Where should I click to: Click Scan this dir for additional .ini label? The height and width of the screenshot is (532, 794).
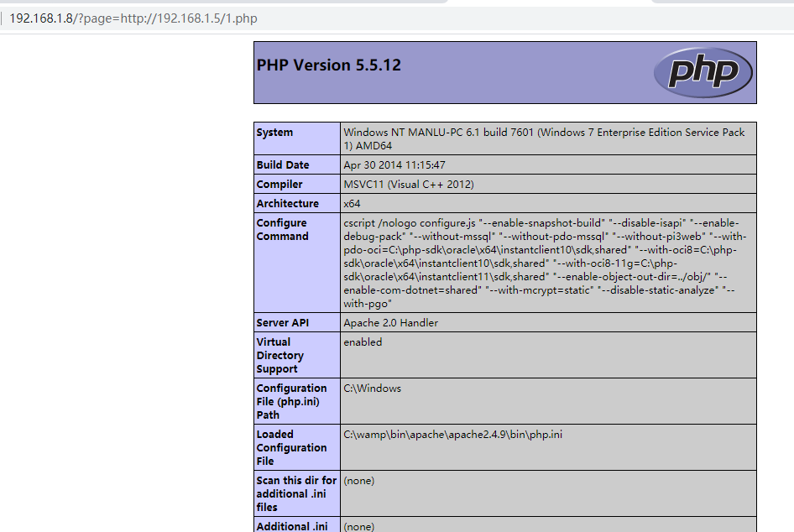[297, 493]
